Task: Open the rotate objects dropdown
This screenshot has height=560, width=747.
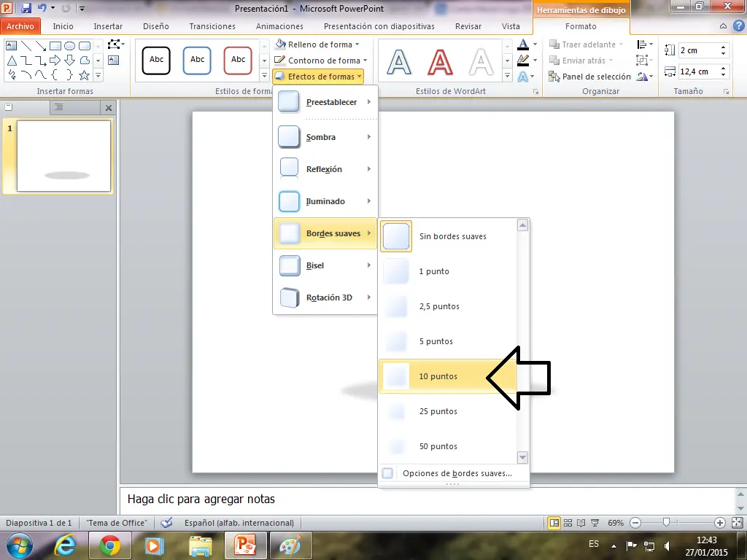Action: 645,76
